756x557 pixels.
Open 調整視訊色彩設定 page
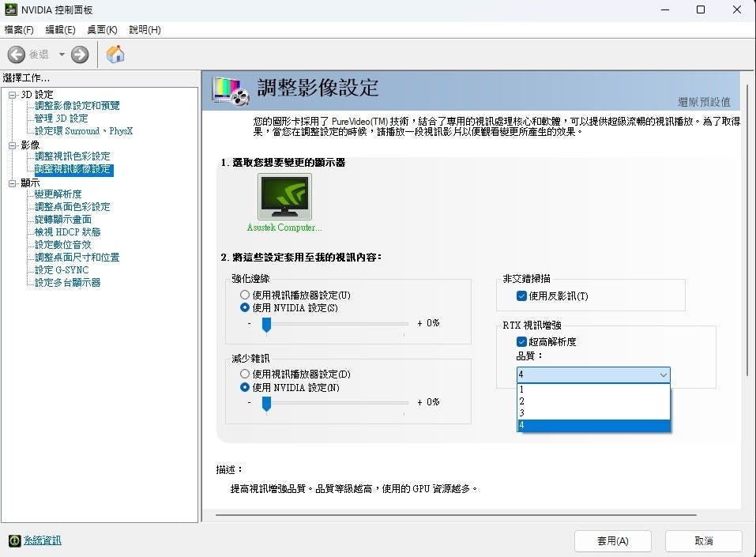pyautogui.click(x=73, y=156)
